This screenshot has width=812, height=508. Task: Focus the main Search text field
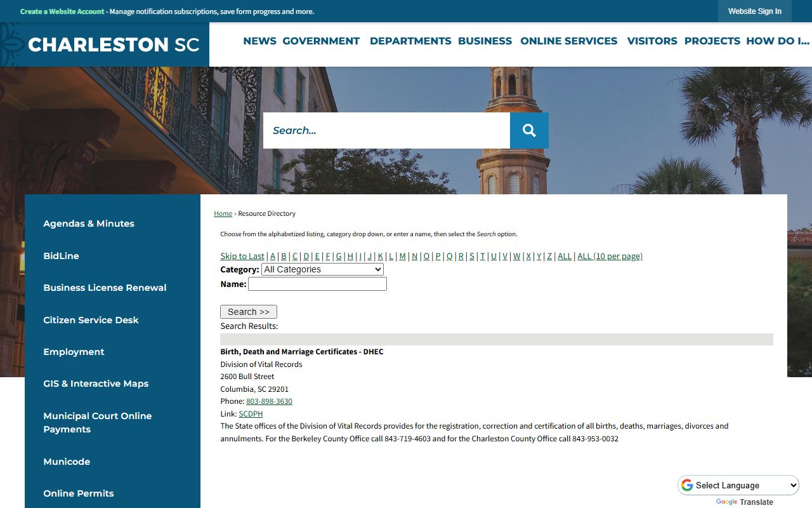[x=386, y=130]
